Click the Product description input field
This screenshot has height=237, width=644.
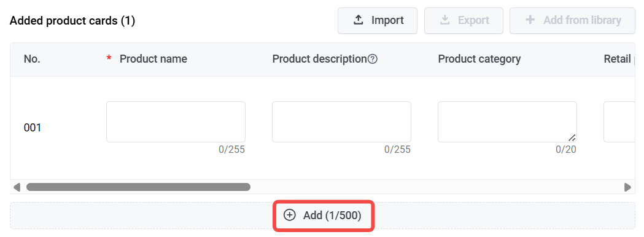[341, 122]
